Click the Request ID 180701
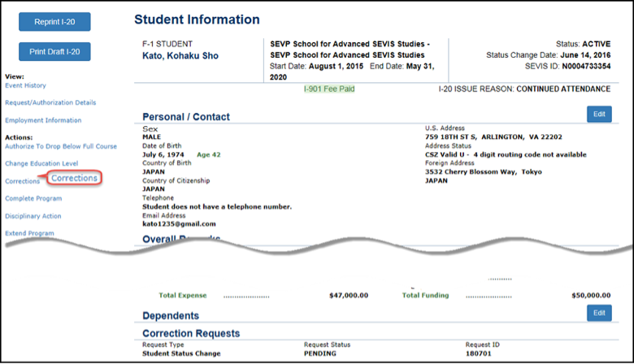Screen dimensions: 634x364 [478, 353]
